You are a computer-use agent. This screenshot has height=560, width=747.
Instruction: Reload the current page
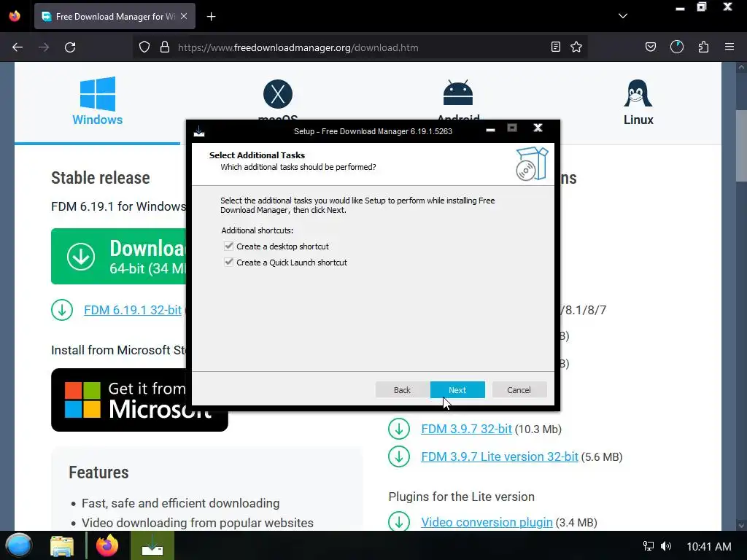pyautogui.click(x=70, y=47)
